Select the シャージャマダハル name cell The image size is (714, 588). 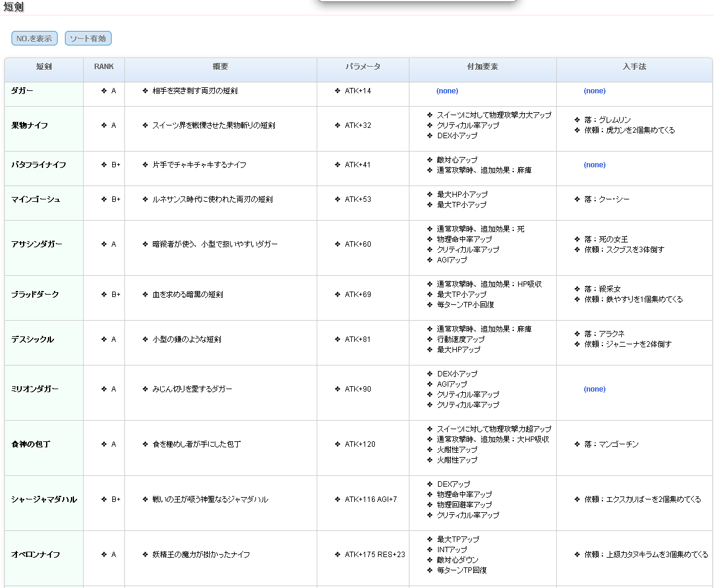pos(44,499)
